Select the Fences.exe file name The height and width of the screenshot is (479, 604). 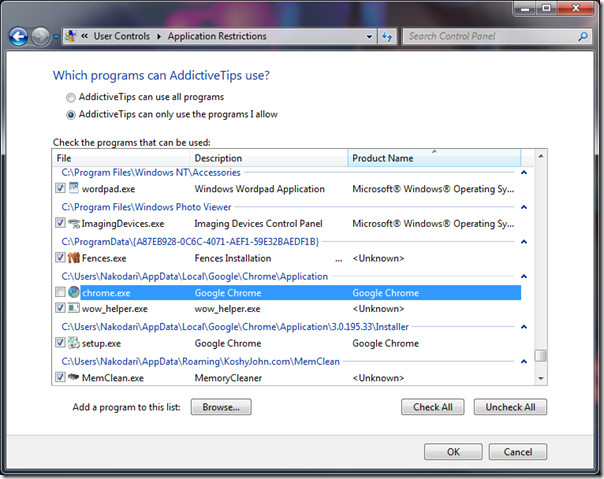click(104, 259)
